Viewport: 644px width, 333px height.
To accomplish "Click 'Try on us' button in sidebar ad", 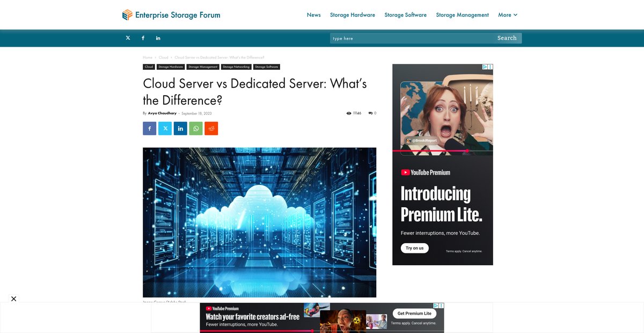I will click(415, 248).
